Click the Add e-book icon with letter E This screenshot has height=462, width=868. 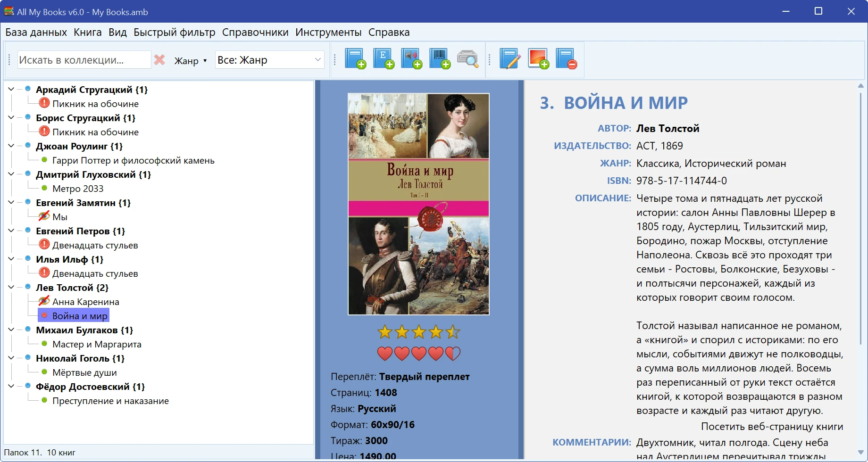(384, 59)
